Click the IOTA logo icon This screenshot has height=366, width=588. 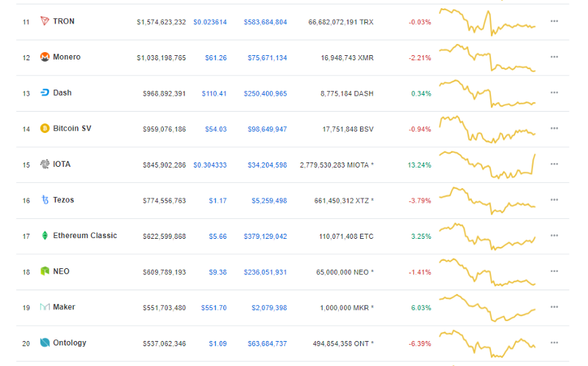(45, 164)
